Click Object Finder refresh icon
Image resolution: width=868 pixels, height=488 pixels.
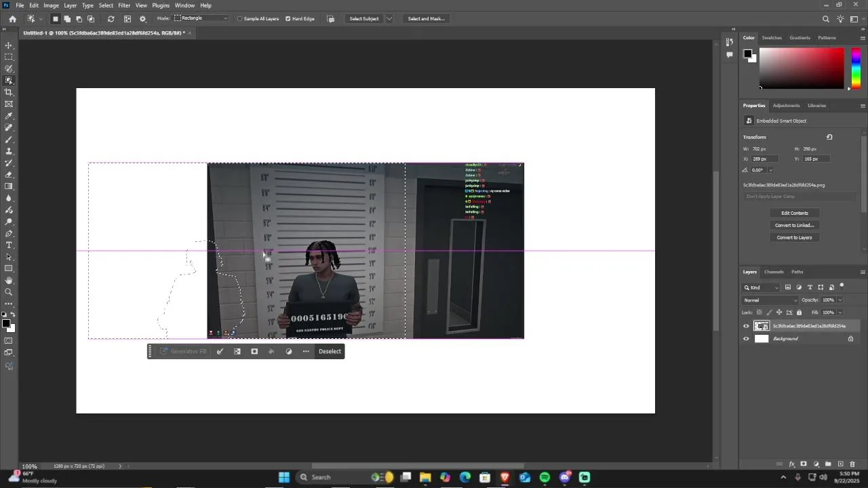(111, 19)
